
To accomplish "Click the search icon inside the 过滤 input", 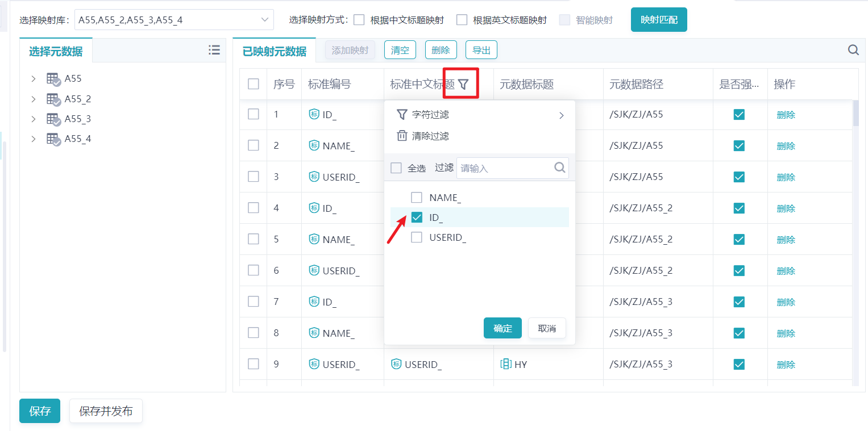I will tap(559, 168).
